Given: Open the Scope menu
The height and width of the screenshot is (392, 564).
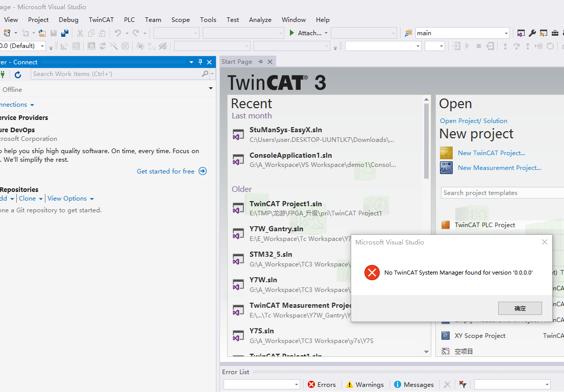Looking at the screenshot, I should [x=181, y=20].
